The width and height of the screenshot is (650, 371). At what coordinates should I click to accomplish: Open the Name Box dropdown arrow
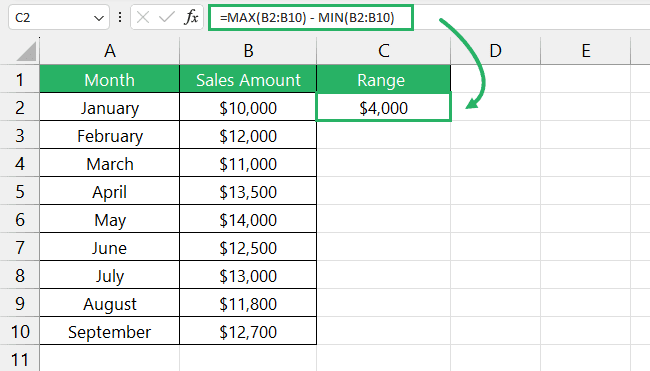click(x=99, y=18)
